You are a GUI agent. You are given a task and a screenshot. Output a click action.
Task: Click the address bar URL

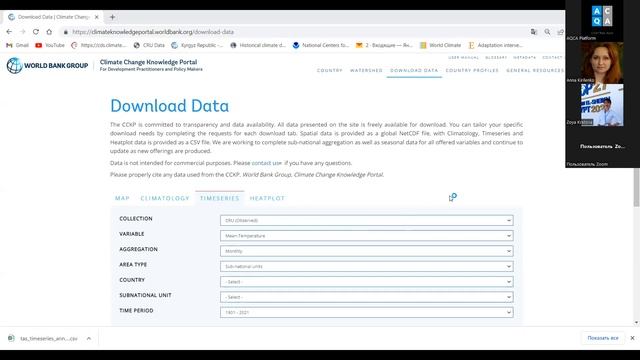tap(153, 32)
